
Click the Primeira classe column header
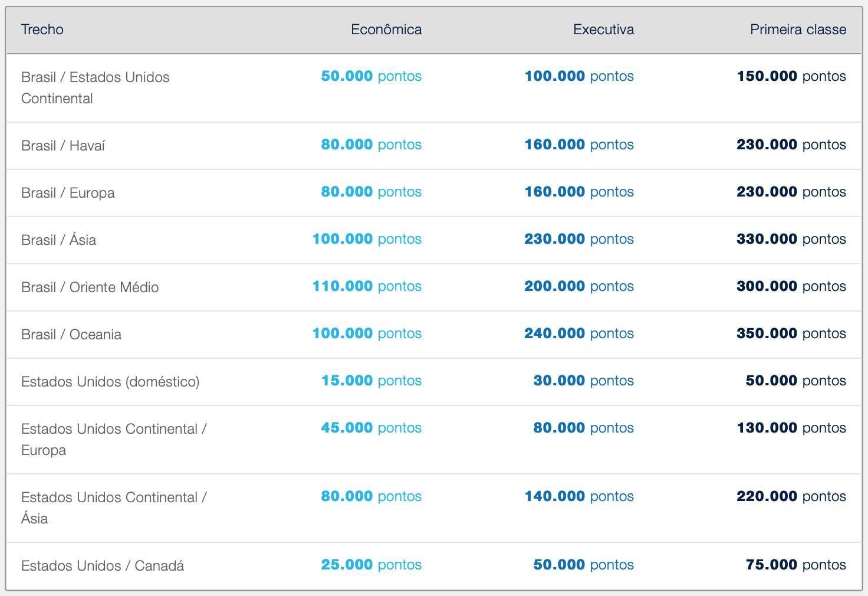coord(797,30)
